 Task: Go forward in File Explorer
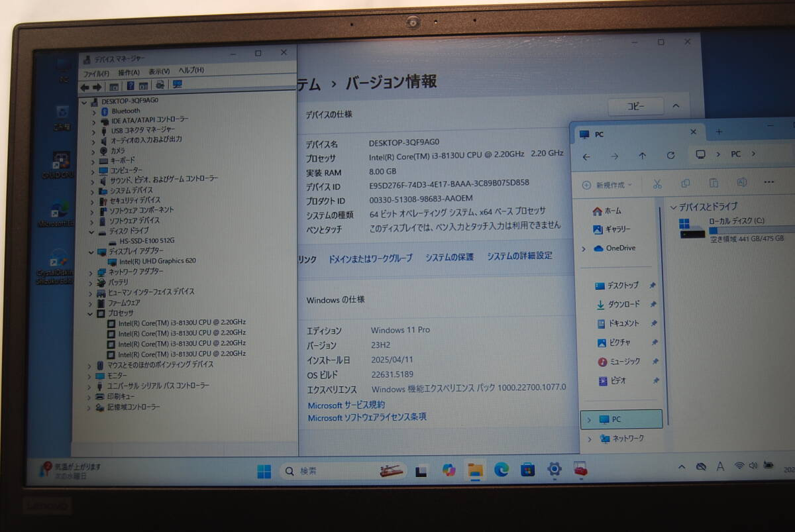(x=614, y=156)
